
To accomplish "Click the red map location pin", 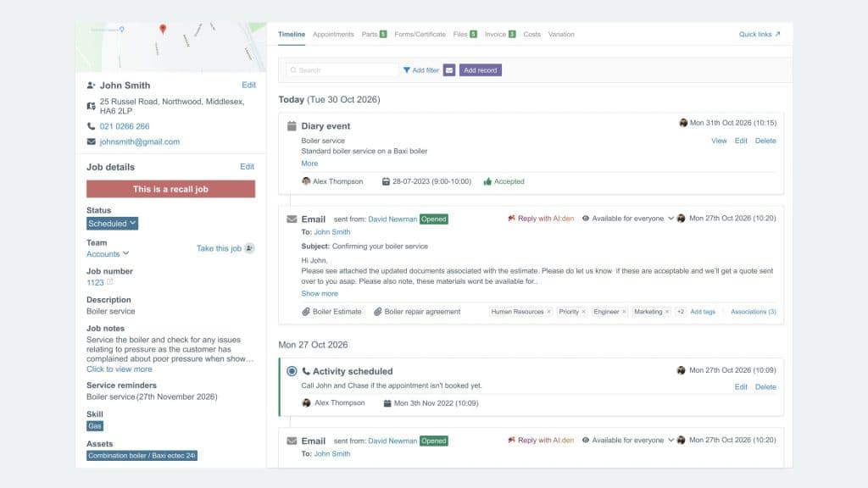I will pyautogui.click(x=163, y=29).
